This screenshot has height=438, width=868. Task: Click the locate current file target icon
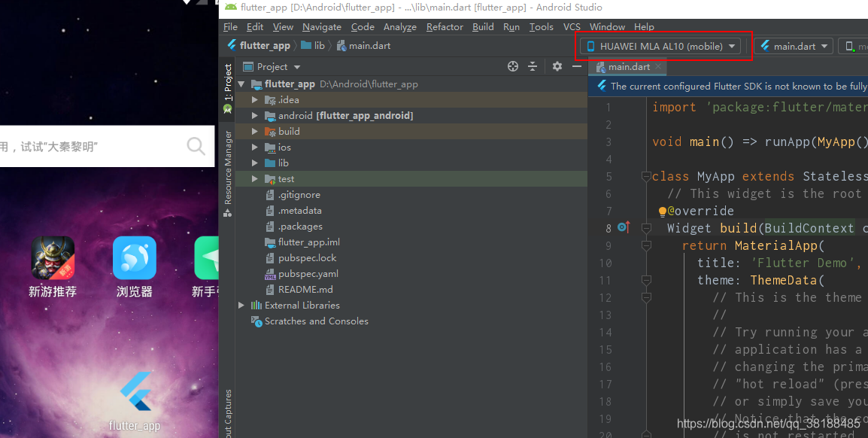(513, 66)
